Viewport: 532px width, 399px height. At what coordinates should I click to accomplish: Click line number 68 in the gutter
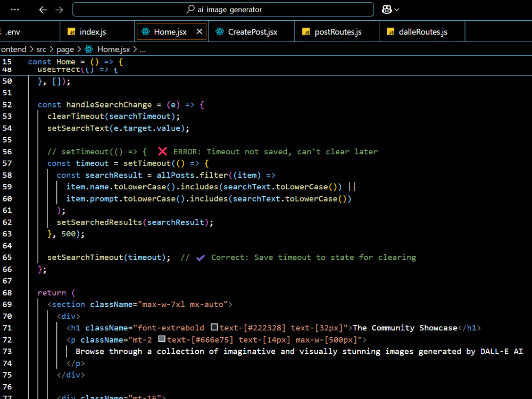click(7, 293)
